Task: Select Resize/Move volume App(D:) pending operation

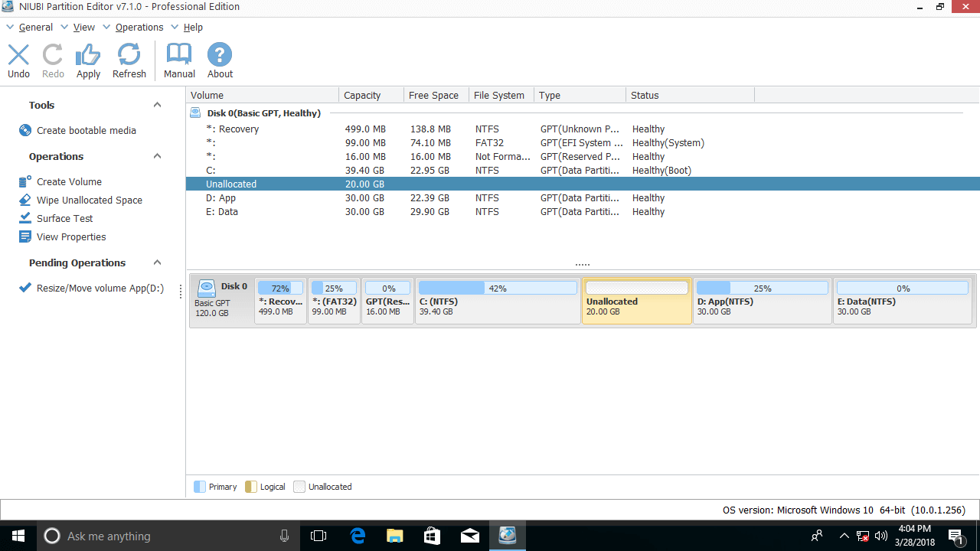Action: pyautogui.click(x=100, y=289)
